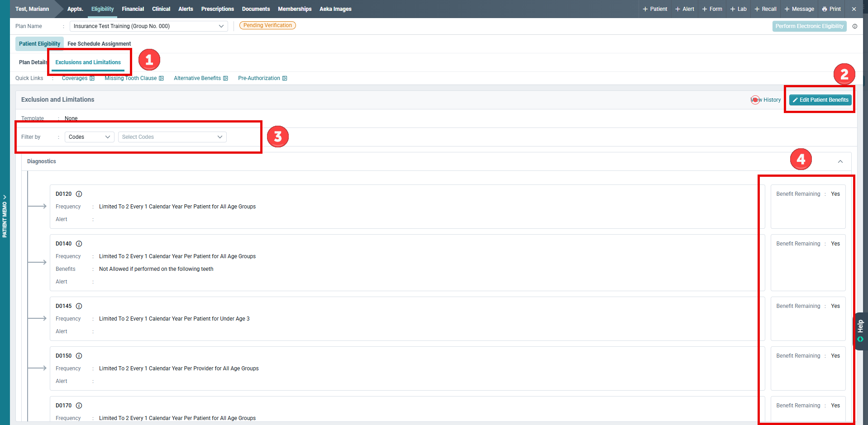Open the Help side tab
This screenshot has height=425, width=868.
860,331
